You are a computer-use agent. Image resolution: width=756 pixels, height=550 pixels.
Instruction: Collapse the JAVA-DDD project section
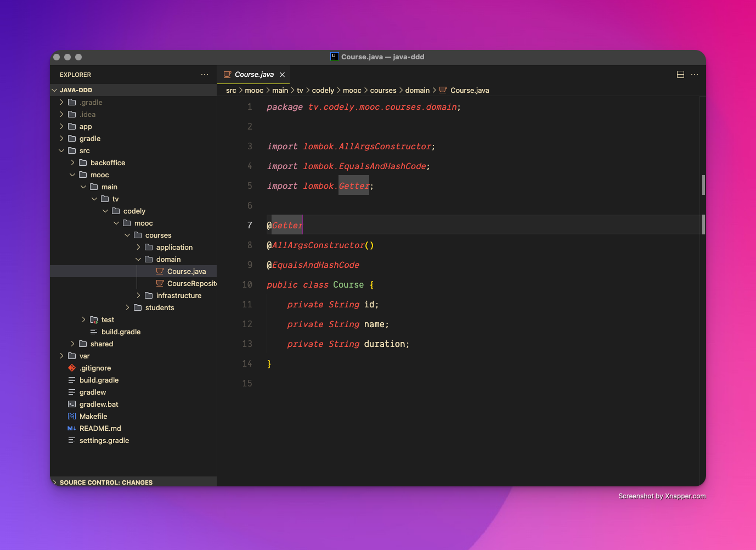click(54, 90)
